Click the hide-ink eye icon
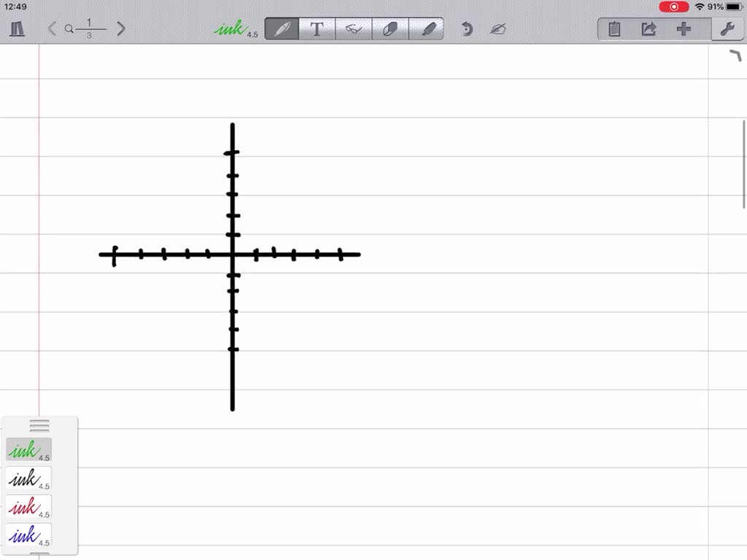This screenshot has height=560, width=747. (499, 28)
